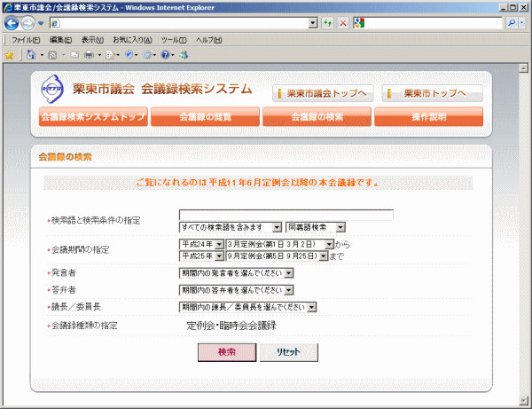Open search provider options dropdown arrow

[522, 23]
